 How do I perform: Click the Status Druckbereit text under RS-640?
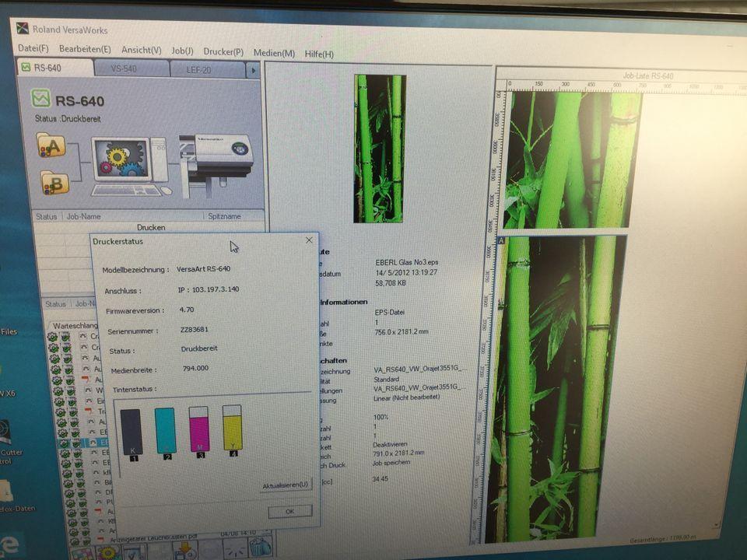[68, 118]
